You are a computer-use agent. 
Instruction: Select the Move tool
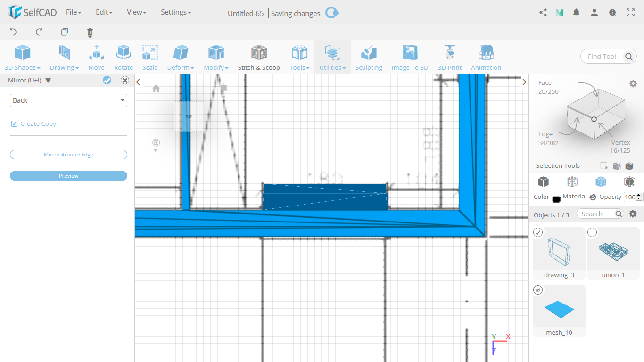coord(96,58)
